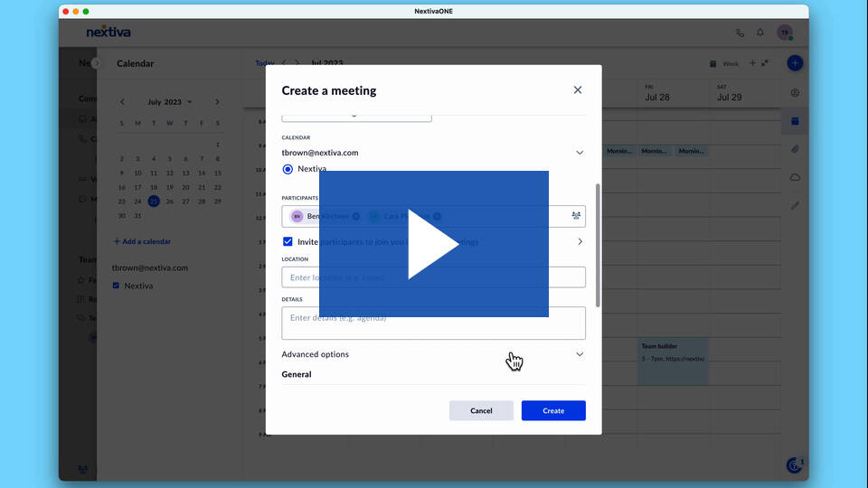The height and width of the screenshot is (488, 868).
Task: Open the add participants group icon
Action: coord(576,216)
